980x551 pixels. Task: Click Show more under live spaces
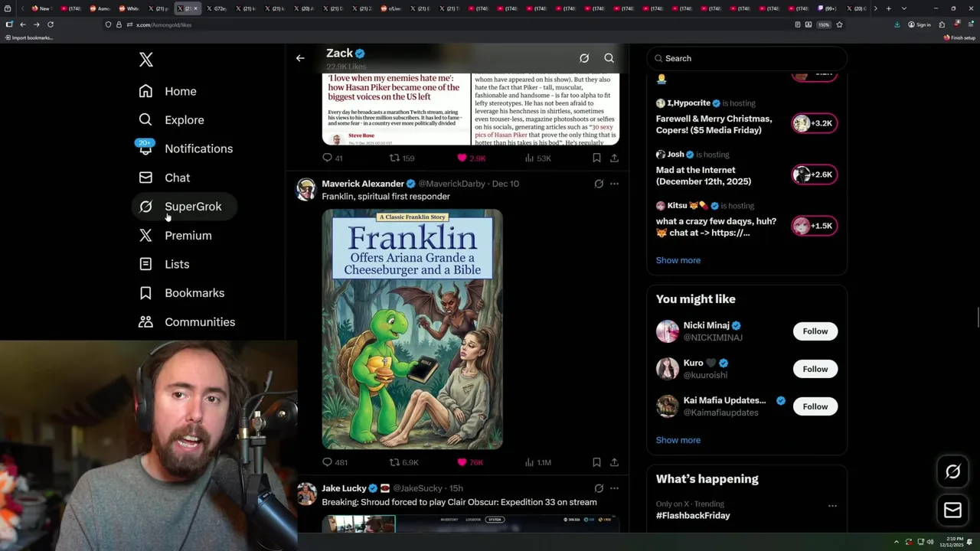pos(678,260)
